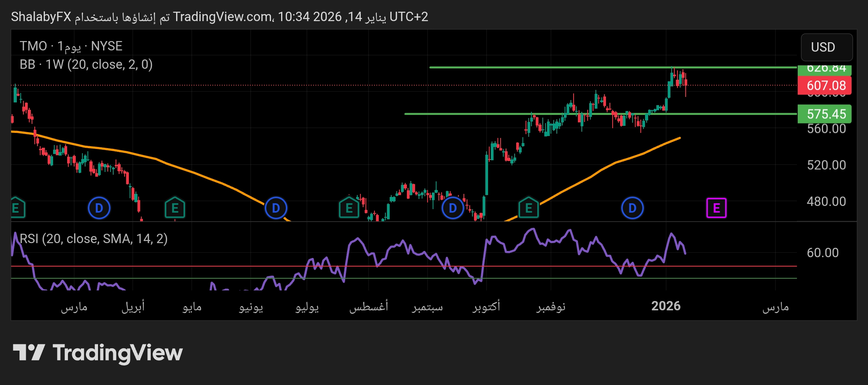868x385 pixels.
Task: Click dividend D marker before the 2026 label
Action: (x=632, y=208)
